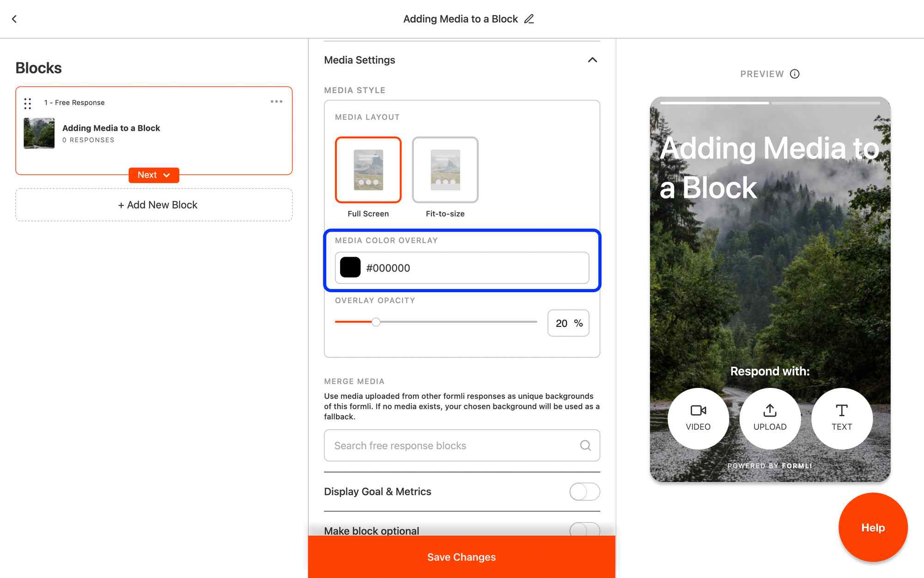Enable the Display Goal & Metrics toggle
The height and width of the screenshot is (578, 924).
pyautogui.click(x=584, y=492)
